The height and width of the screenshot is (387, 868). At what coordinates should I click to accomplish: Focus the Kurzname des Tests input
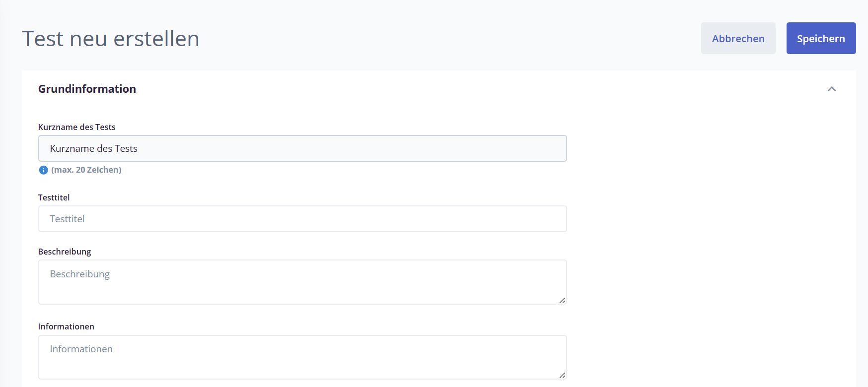coord(302,148)
